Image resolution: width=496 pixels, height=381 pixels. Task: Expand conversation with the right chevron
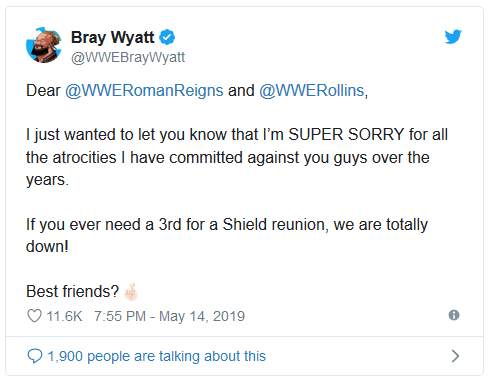[x=455, y=356]
